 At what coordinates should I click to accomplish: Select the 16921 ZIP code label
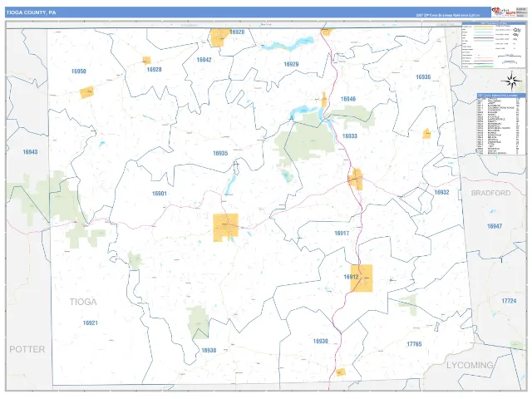[x=91, y=323]
